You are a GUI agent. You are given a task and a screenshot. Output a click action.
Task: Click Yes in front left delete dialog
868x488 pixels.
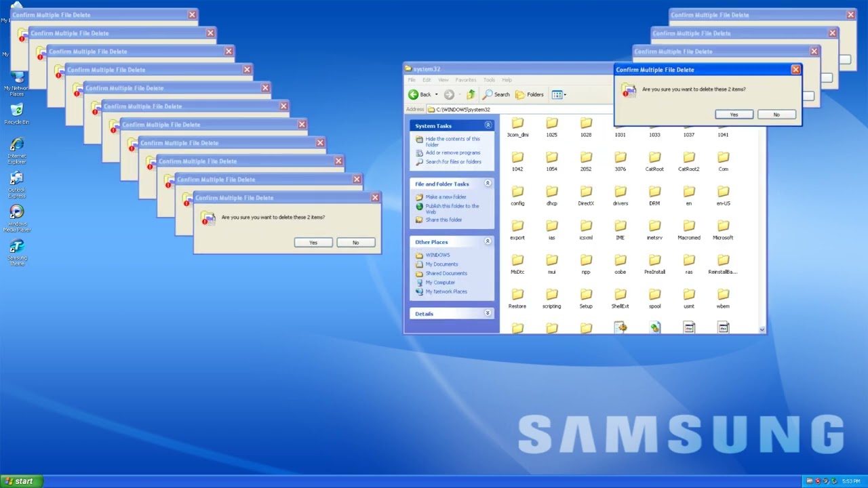click(313, 243)
